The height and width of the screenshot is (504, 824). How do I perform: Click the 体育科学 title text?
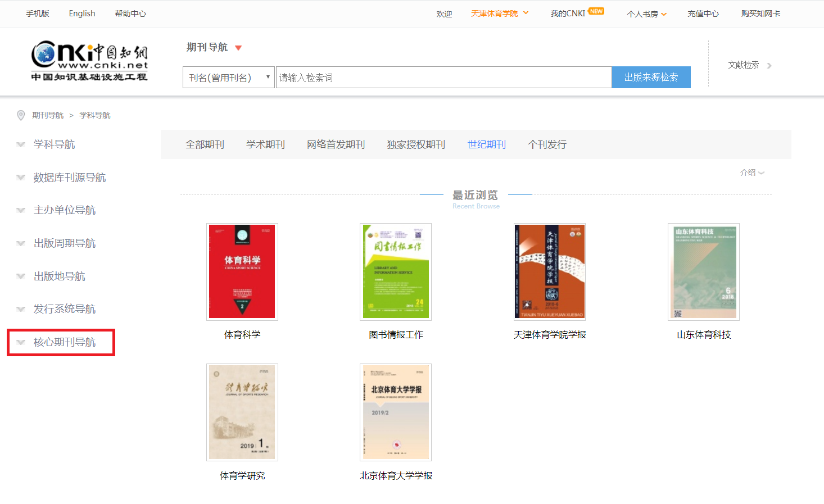point(242,335)
